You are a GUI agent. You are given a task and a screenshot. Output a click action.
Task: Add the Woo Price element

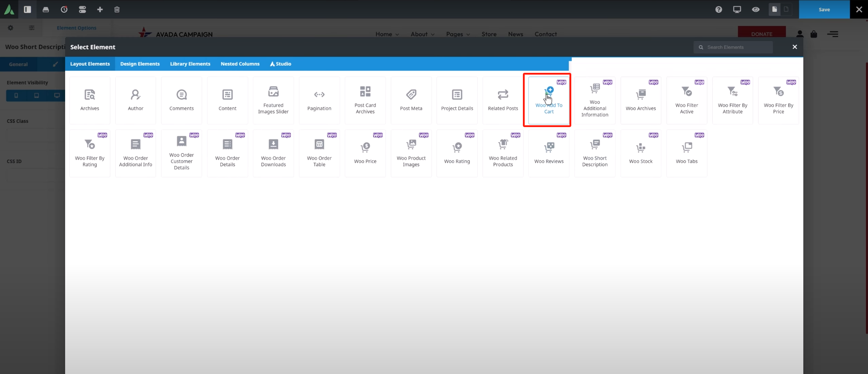pos(365,153)
